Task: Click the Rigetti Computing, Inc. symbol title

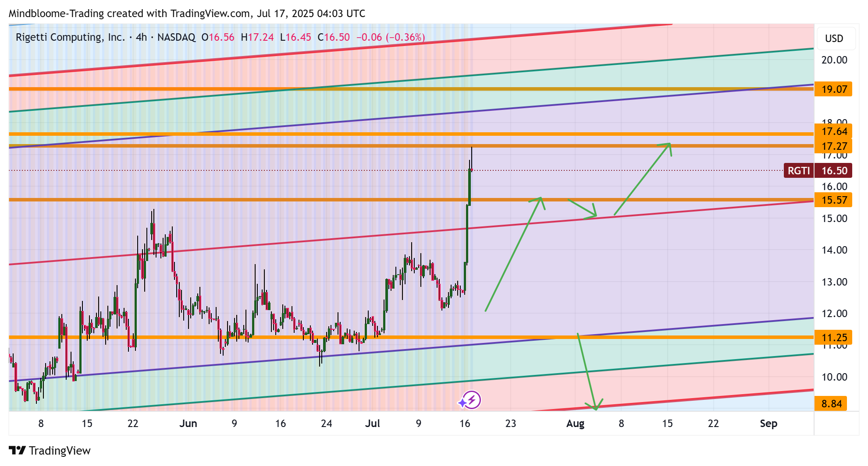Action: click(71, 37)
